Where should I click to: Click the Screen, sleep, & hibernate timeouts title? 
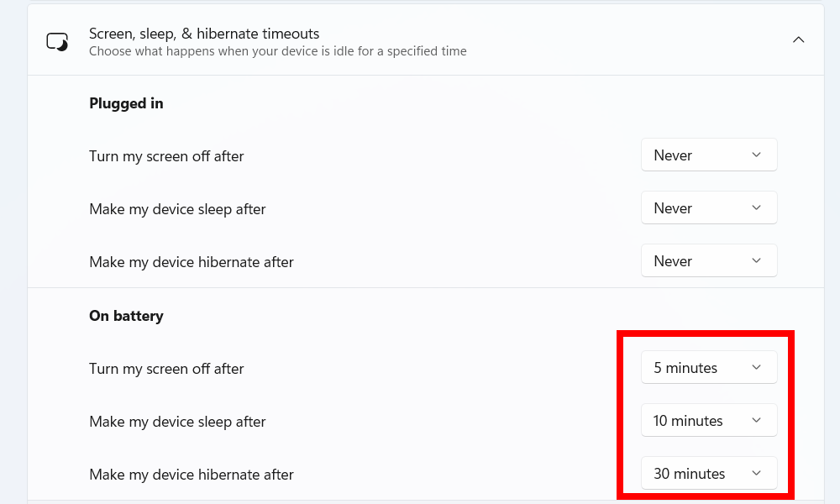coord(204,34)
